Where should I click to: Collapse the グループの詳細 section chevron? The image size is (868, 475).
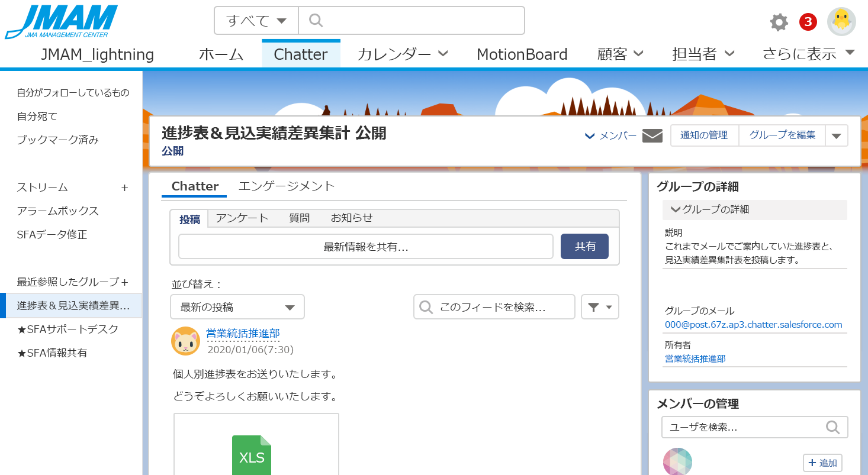pyautogui.click(x=675, y=209)
